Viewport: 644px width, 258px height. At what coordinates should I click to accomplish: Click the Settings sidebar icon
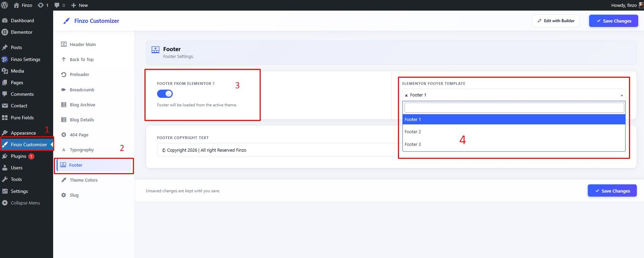coord(5,191)
